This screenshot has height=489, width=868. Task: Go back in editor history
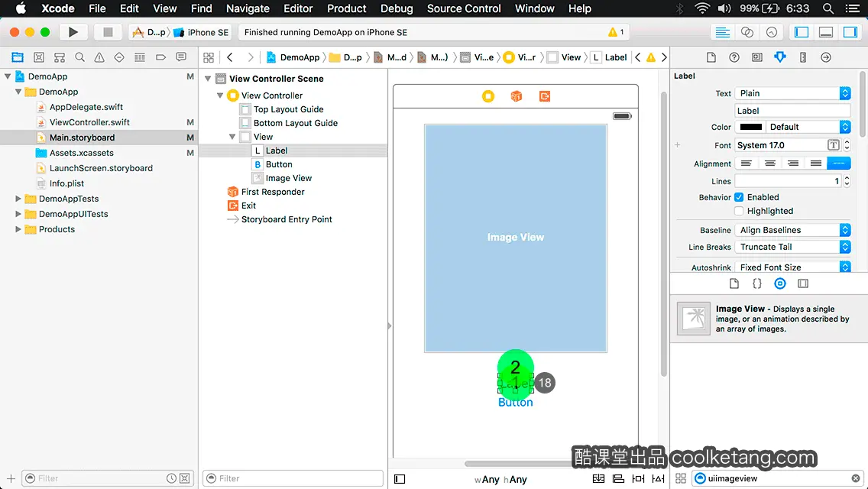tap(230, 57)
